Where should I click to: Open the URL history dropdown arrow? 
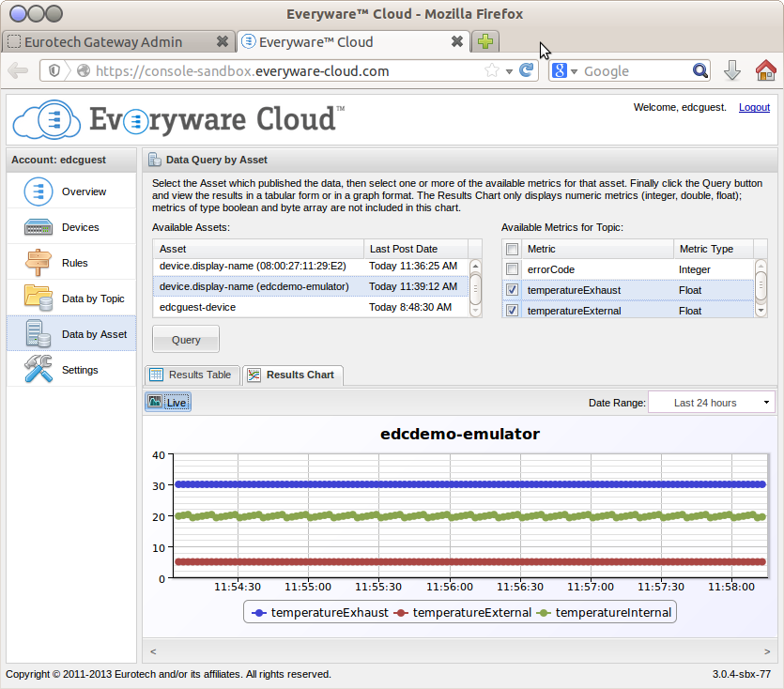pos(509,71)
